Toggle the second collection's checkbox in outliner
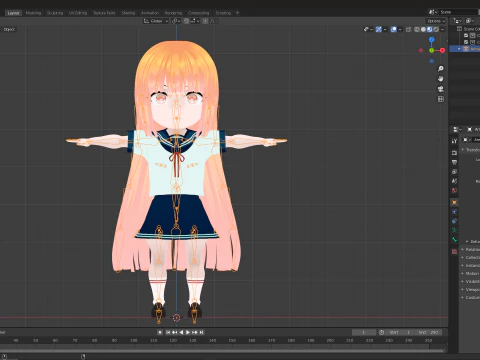 tap(466, 42)
